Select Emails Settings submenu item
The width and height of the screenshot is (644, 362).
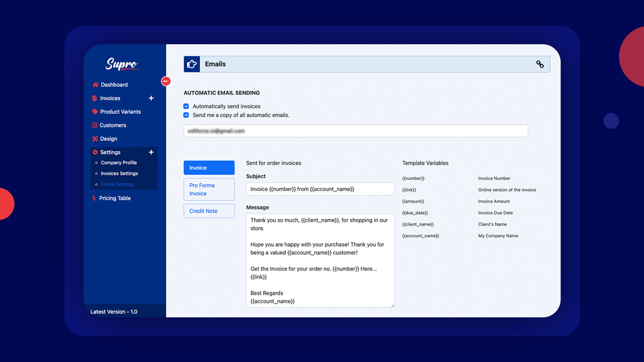(x=117, y=185)
